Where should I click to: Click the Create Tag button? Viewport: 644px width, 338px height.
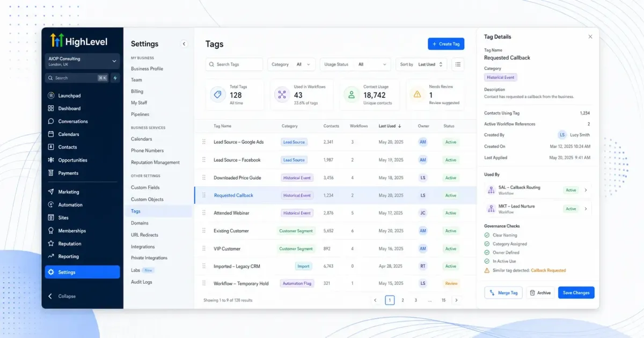tap(446, 44)
